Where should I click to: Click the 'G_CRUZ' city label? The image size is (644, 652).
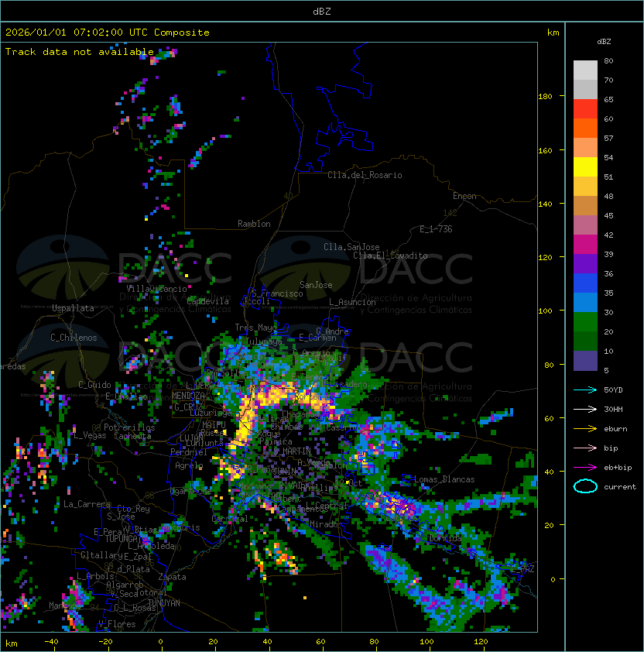[188, 407]
